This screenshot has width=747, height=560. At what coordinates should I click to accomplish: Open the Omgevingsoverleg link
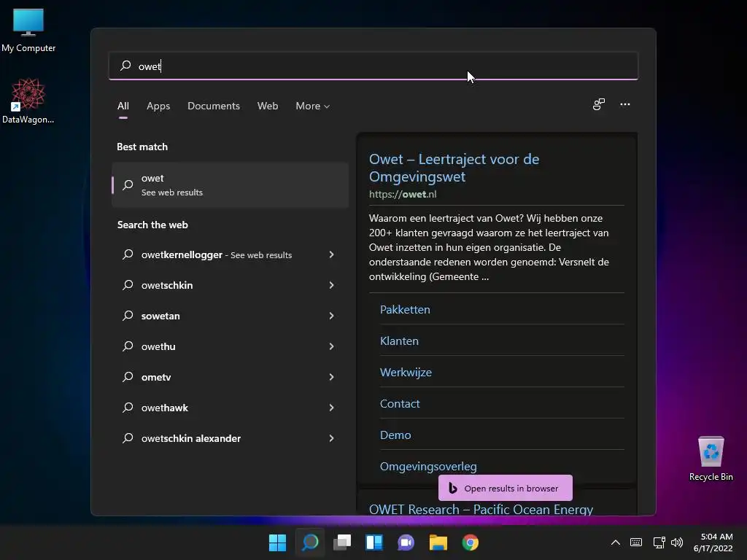coord(428,466)
